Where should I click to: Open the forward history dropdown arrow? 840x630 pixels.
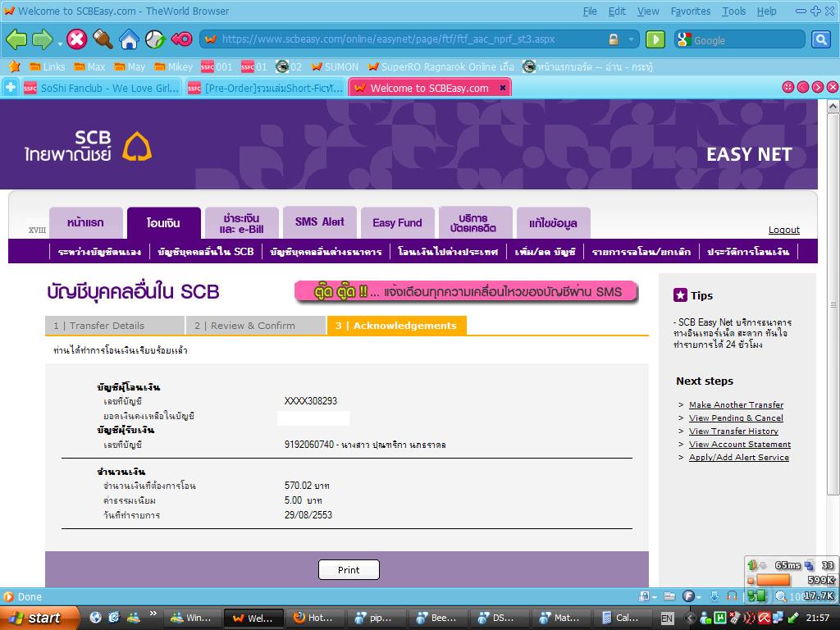point(59,43)
